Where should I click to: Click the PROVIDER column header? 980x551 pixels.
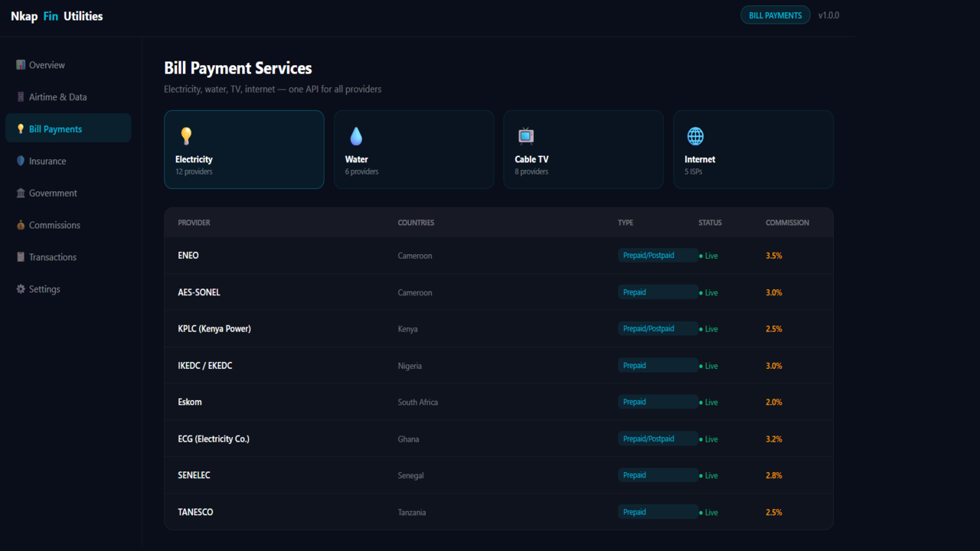pos(194,223)
